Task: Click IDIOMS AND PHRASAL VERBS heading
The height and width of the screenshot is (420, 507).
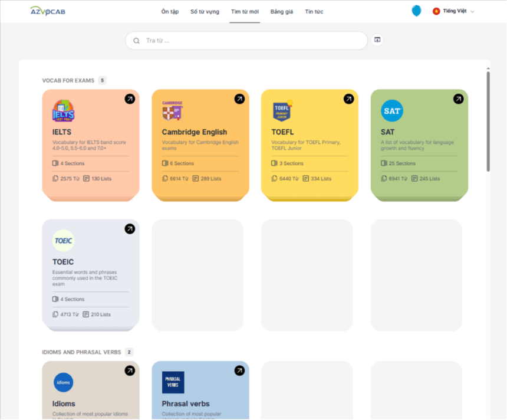Action: pos(81,352)
